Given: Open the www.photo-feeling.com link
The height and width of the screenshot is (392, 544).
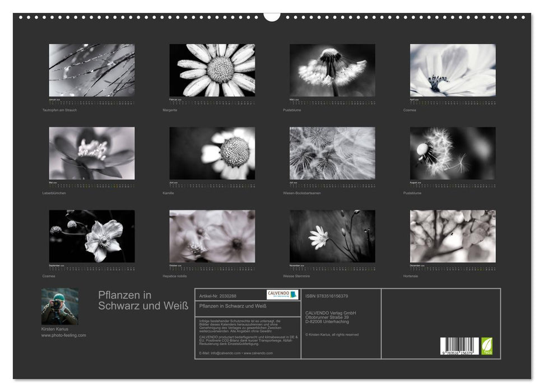Looking at the screenshot, I should pyautogui.click(x=63, y=335).
